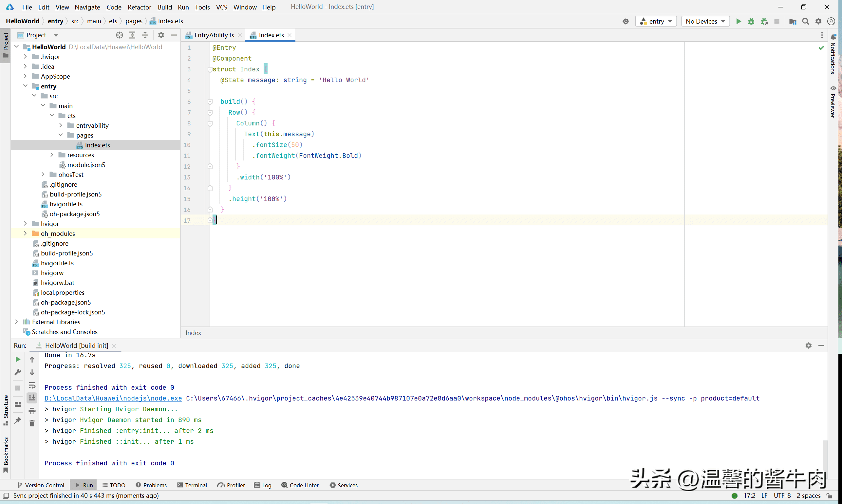Click the UTF-8 encoding indicator
The height and width of the screenshot is (504, 842).
coord(782,495)
